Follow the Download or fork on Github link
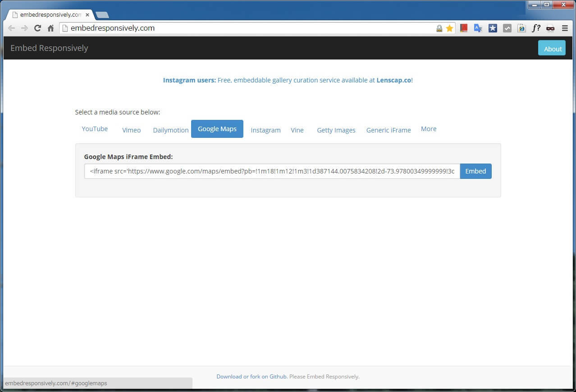 coord(251,377)
